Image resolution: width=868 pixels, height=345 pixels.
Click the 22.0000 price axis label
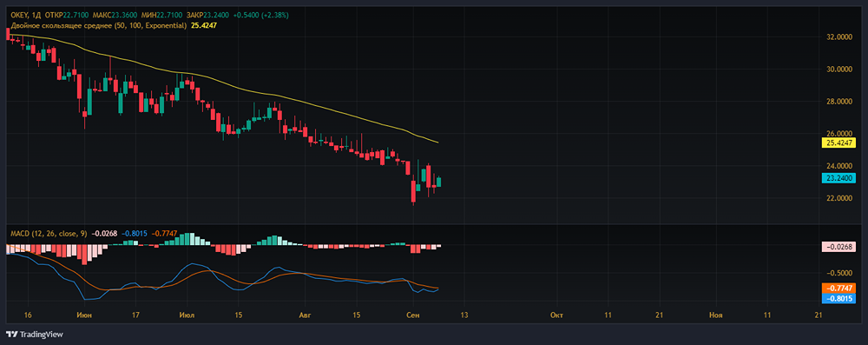[x=839, y=198]
